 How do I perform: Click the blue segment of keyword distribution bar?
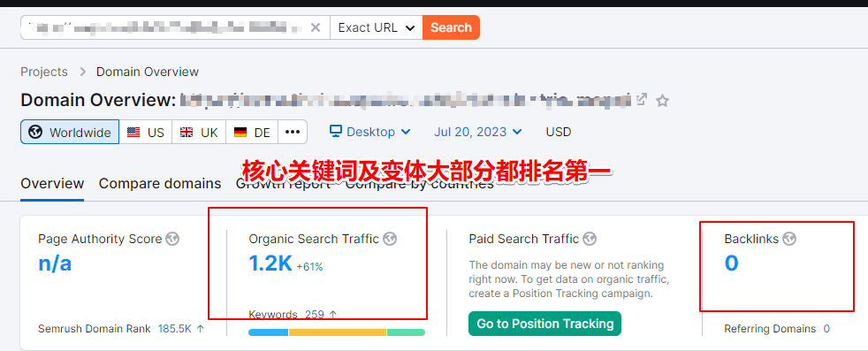[x=269, y=332]
